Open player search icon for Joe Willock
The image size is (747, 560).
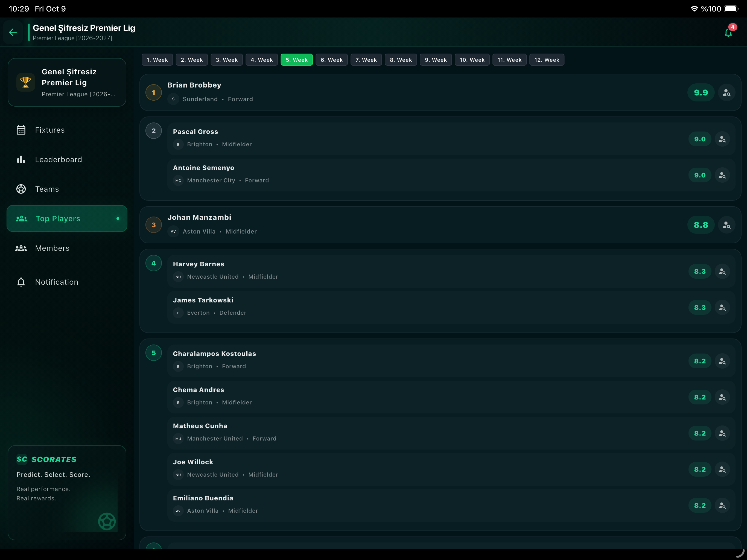(x=722, y=469)
